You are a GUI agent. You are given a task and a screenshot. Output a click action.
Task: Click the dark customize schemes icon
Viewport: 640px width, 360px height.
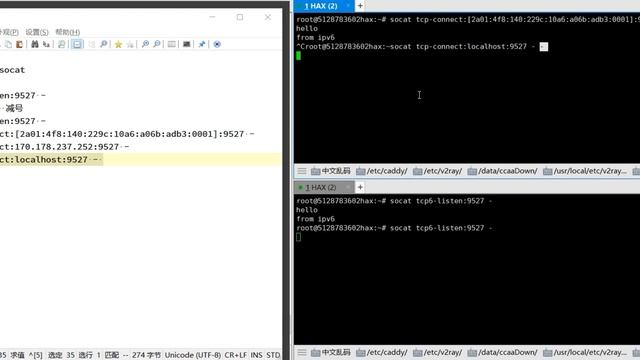[x=187, y=44]
